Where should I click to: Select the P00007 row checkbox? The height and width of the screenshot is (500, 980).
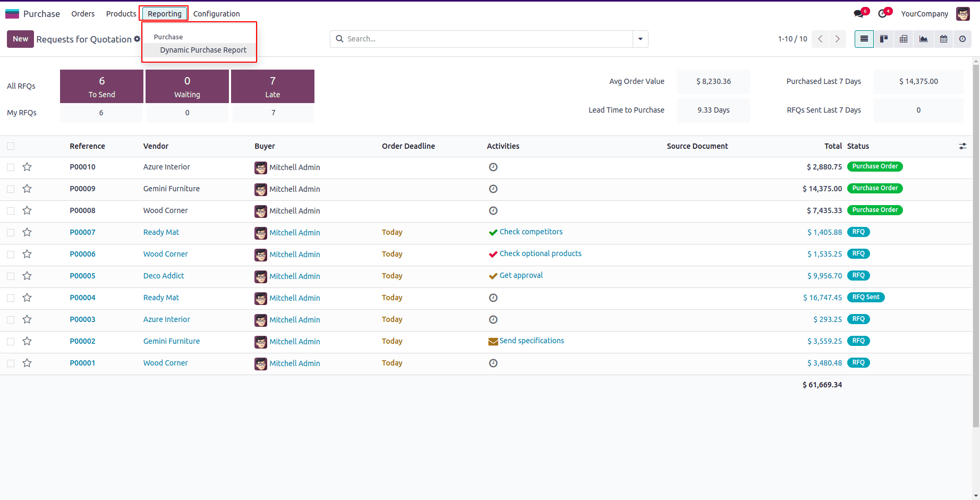[11, 232]
